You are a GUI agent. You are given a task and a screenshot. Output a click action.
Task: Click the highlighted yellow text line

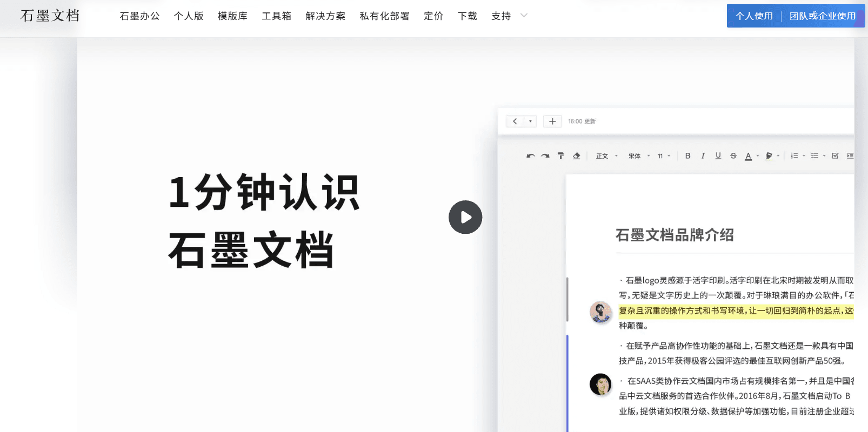[736, 310]
